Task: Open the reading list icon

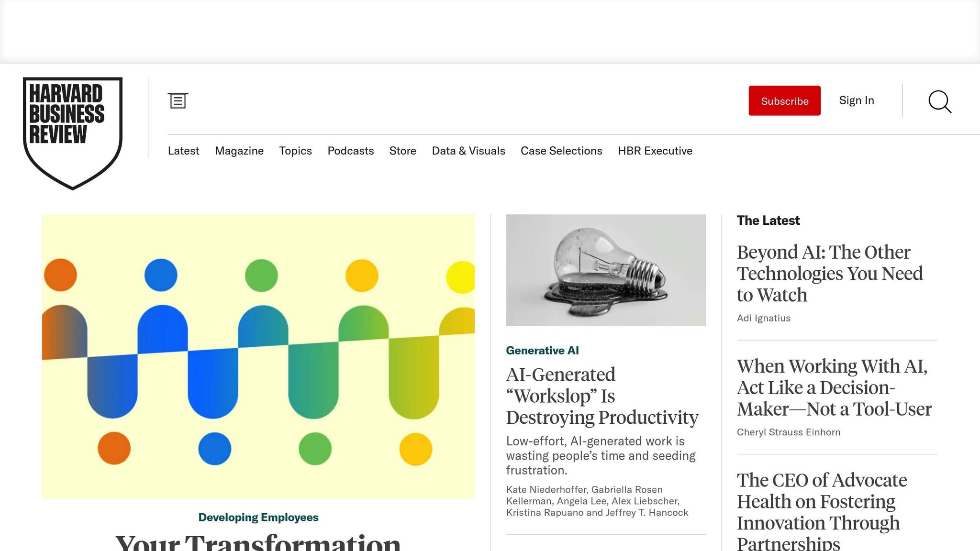Action: pyautogui.click(x=178, y=100)
